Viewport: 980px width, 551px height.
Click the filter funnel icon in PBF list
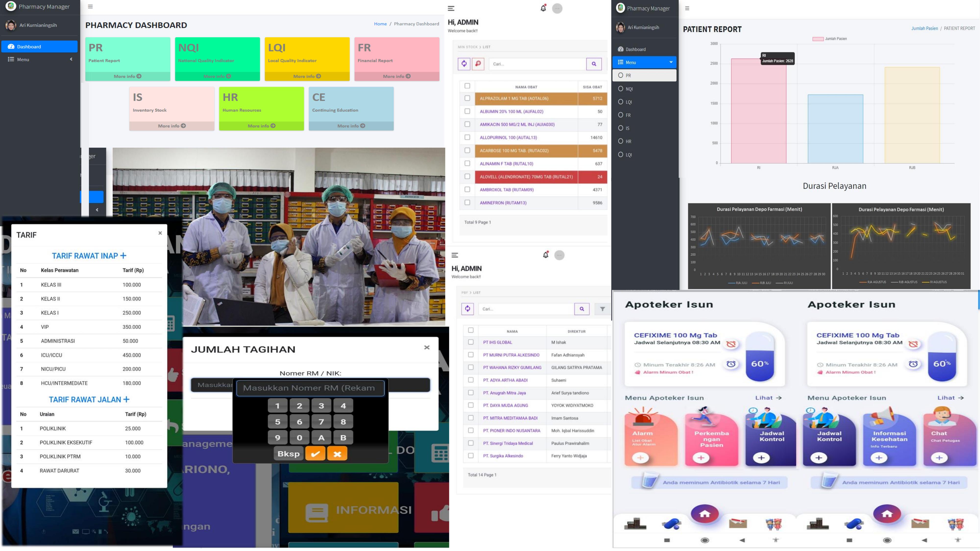602,309
